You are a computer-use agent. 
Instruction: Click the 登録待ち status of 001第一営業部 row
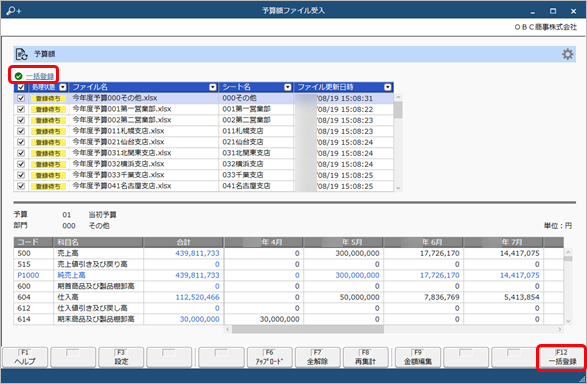(x=48, y=110)
